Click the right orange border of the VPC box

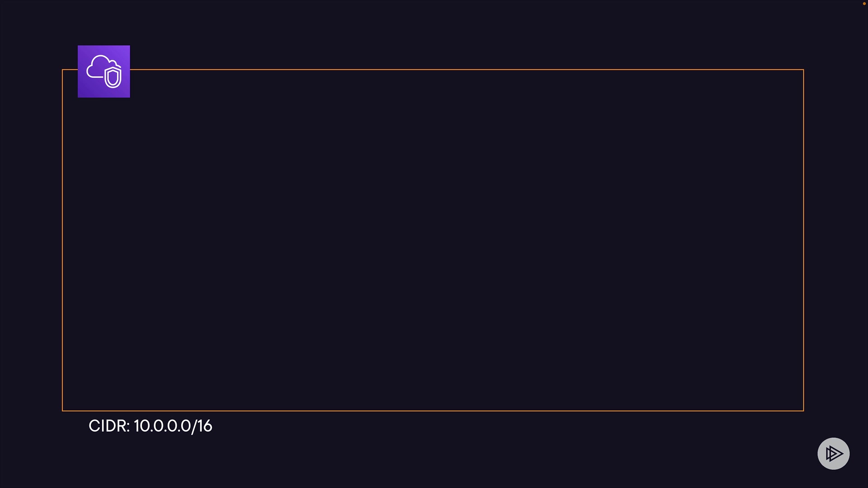[x=803, y=240]
